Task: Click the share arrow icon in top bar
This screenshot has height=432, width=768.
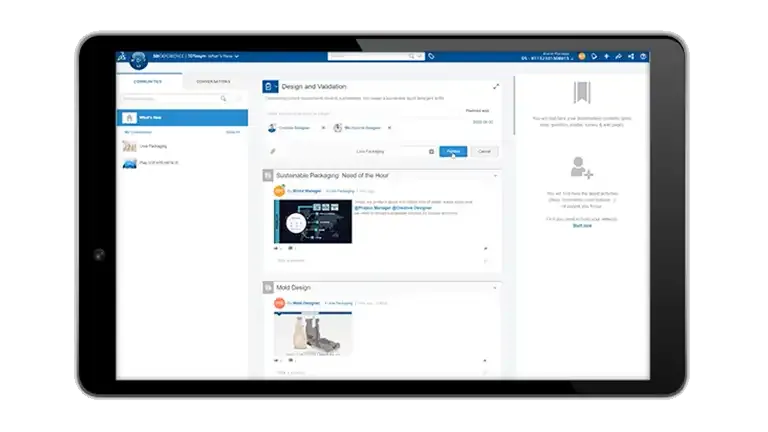Action: pyautogui.click(x=619, y=56)
